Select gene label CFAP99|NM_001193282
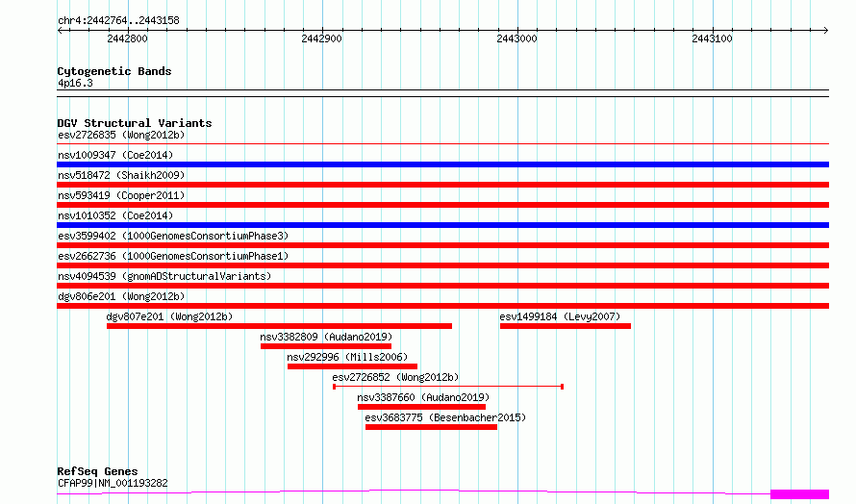 pyautogui.click(x=113, y=483)
